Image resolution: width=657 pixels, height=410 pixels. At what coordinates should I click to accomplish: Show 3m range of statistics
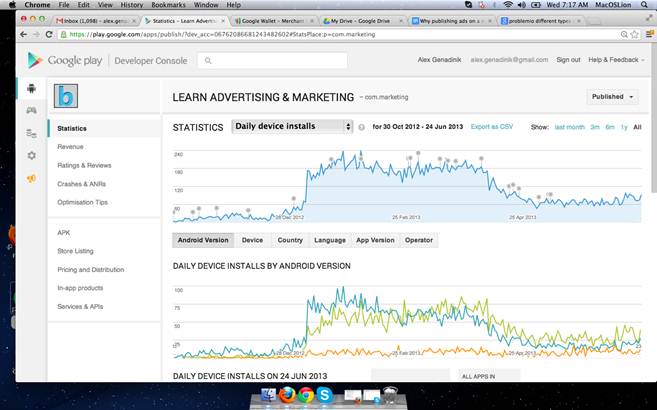595,127
